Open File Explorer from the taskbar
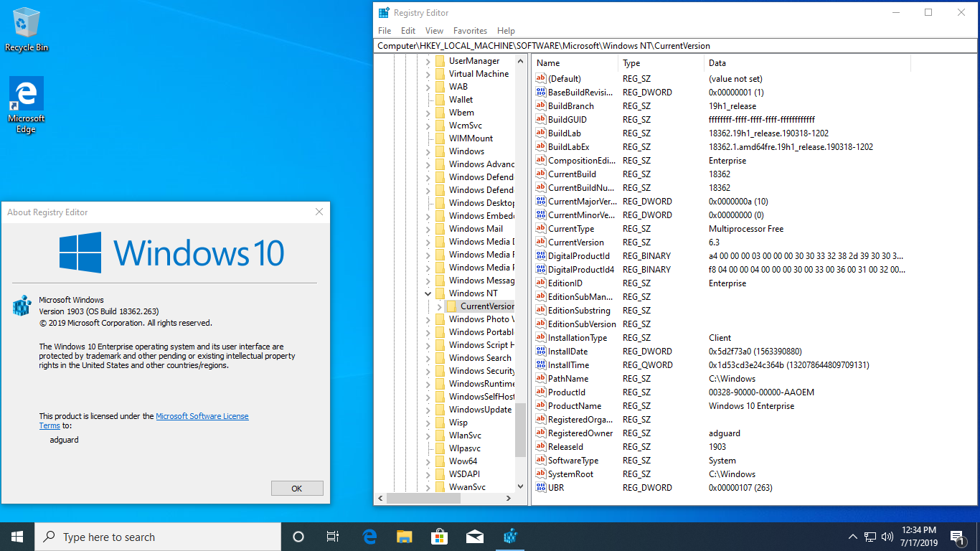Image resolution: width=980 pixels, height=551 pixels. [x=405, y=537]
